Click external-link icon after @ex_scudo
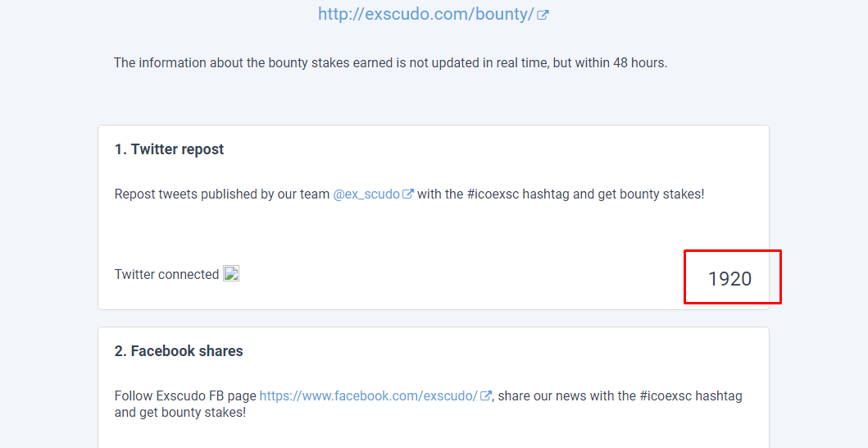 [408, 194]
